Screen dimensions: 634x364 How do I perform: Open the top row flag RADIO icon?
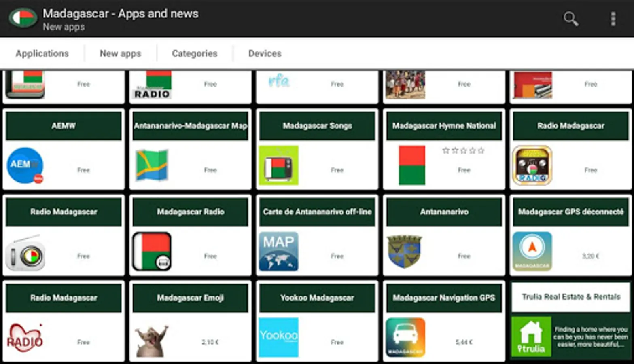tap(152, 85)
